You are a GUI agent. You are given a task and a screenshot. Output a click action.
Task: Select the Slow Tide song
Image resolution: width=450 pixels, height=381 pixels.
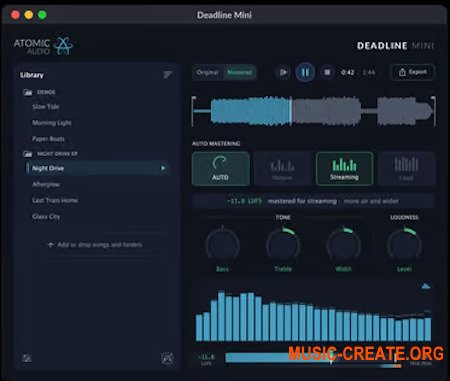(46, 107)
